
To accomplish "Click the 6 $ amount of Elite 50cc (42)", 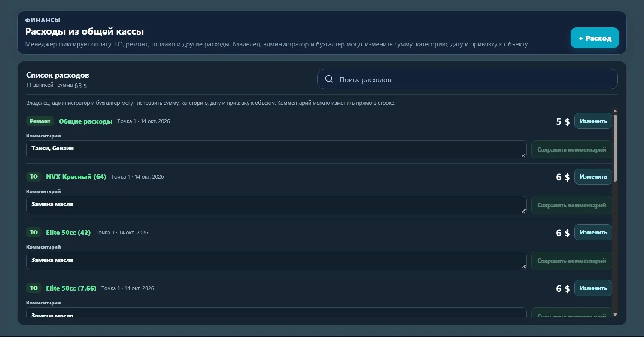I will click(x=563, y=233).
